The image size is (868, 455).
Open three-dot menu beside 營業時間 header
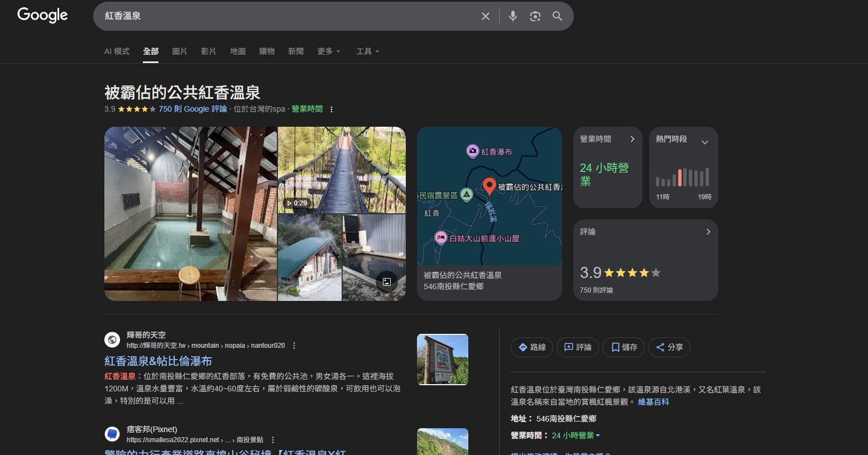point(332,109)
